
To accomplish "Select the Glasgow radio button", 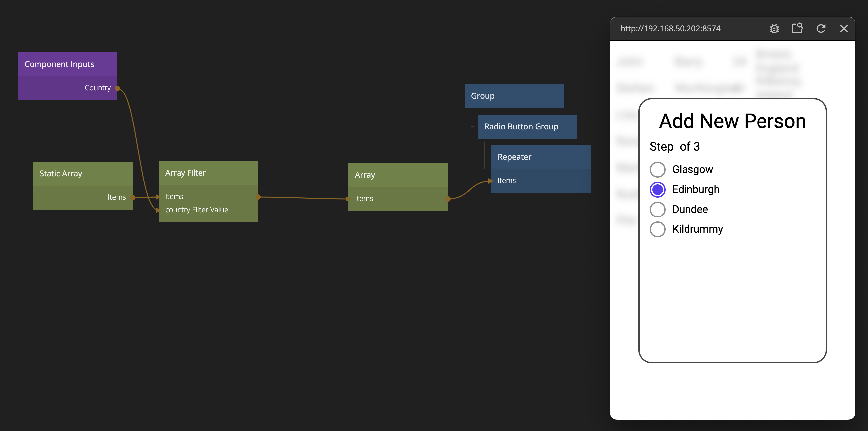I will coord(657,170).
